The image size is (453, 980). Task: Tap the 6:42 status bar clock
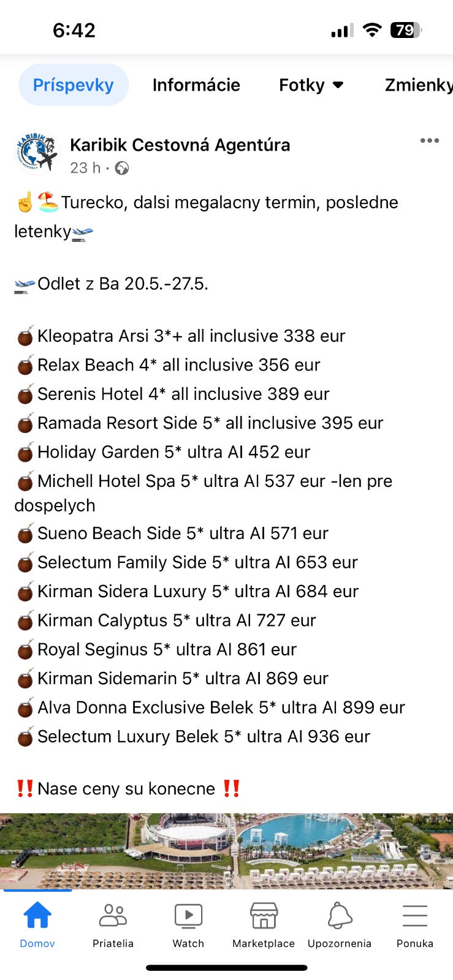coord(74,30)
